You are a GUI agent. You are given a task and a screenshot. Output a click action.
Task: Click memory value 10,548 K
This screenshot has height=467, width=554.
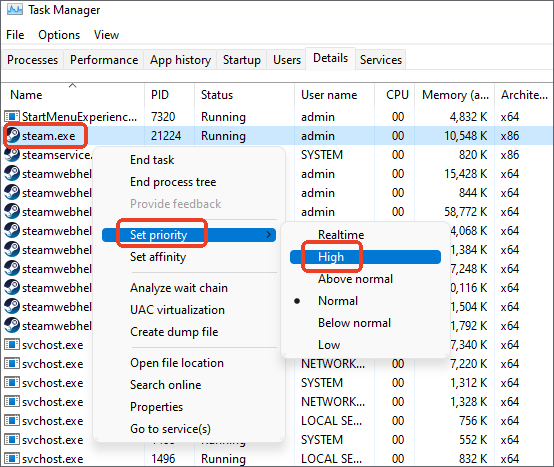tap(465, 135)
